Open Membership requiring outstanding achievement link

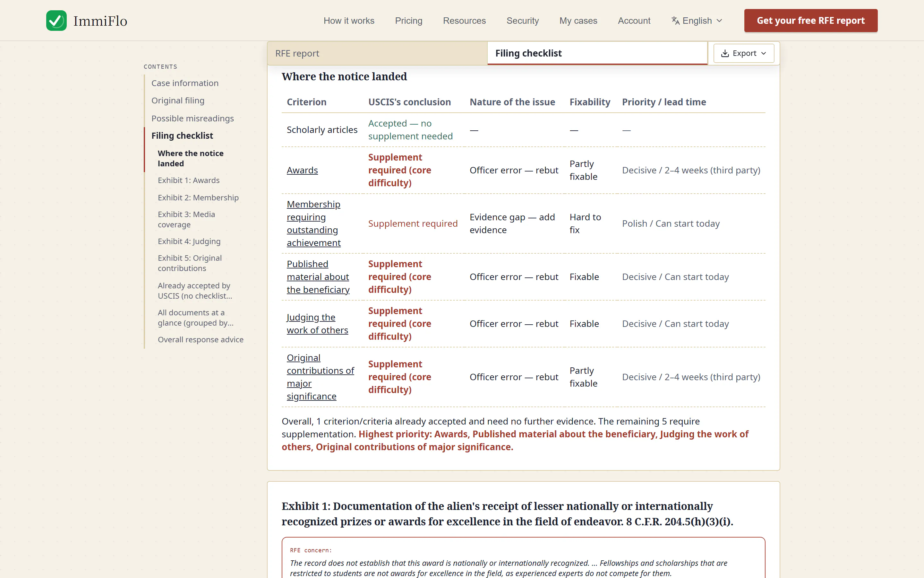(x=313, y=223)
